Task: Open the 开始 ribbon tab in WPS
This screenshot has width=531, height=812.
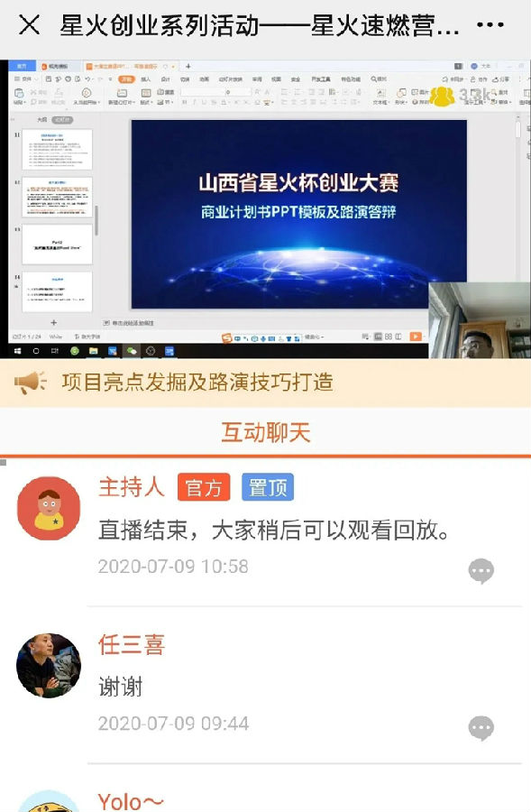Action: click(126, 79)
